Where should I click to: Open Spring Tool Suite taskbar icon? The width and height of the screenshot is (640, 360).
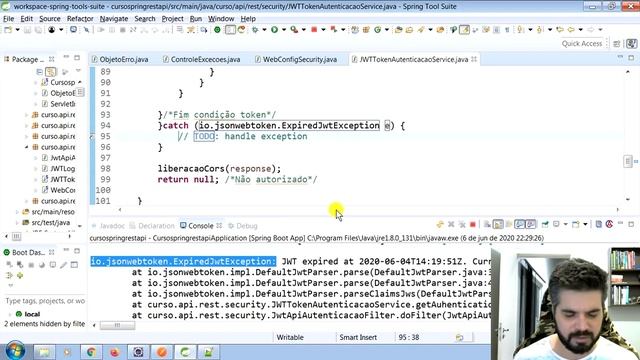tap(185, 352)
